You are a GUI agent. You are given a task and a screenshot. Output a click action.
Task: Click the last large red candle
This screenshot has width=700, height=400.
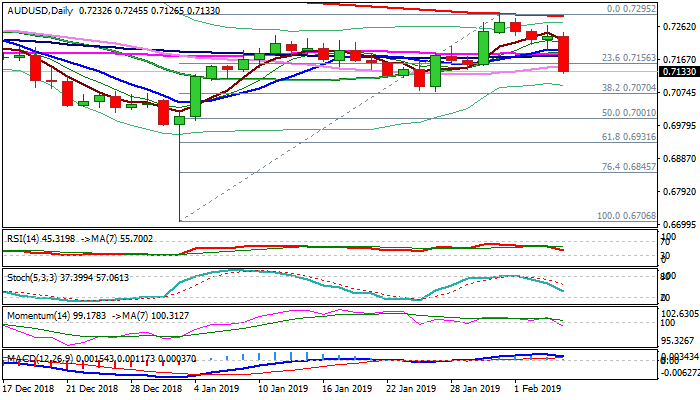tap(563, 53)
